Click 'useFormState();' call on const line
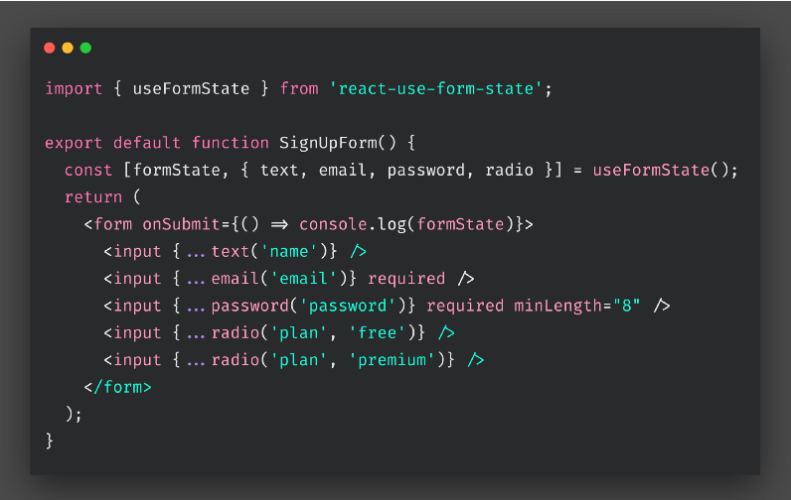The width and height of the screenshot is (791, 500). pyautogui.click(x=665, y=171)
